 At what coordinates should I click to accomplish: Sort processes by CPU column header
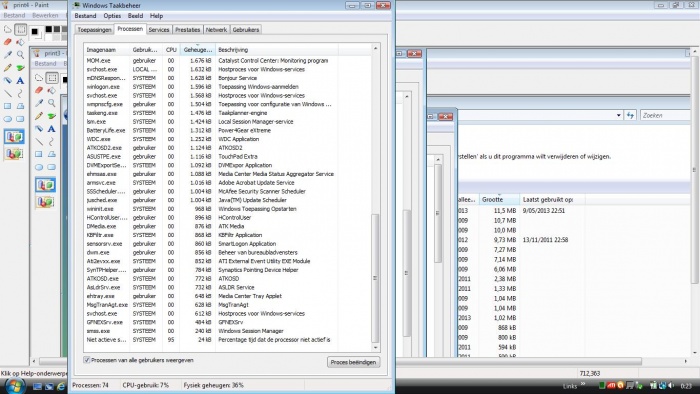[171, 50]
